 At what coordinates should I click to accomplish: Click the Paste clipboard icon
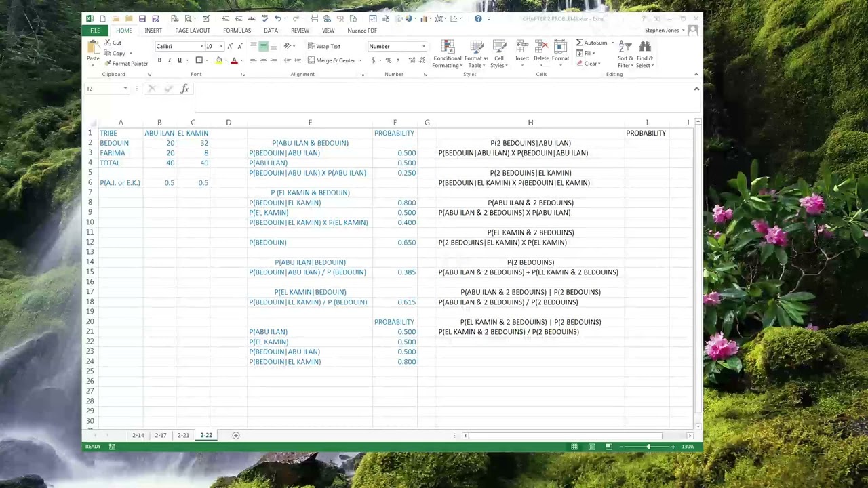tap(93, 47)
